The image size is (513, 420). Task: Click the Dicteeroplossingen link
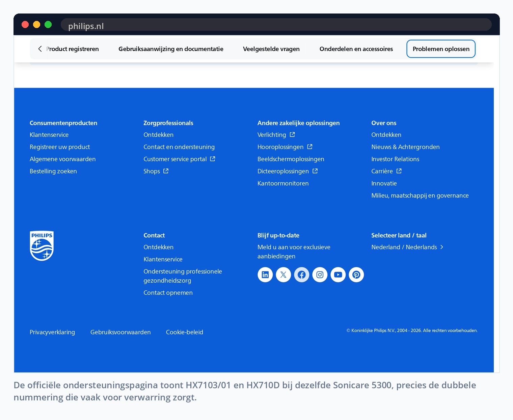pyautogui.click(x=283, y=171)
